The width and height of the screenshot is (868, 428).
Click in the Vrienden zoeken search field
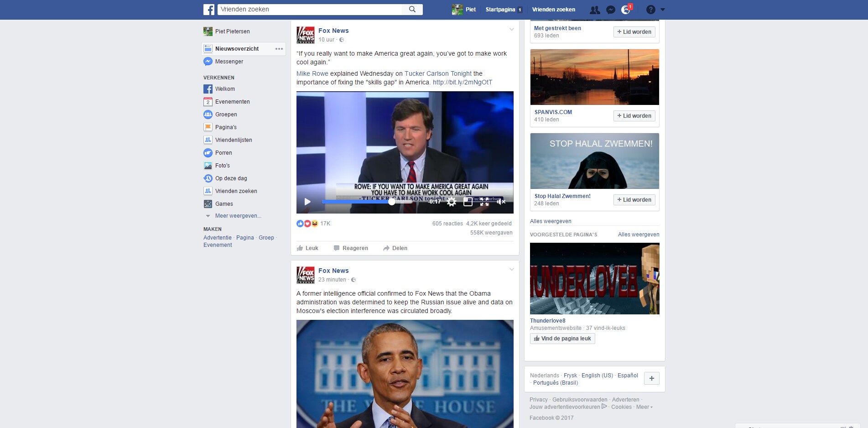[x=310, y=9]
